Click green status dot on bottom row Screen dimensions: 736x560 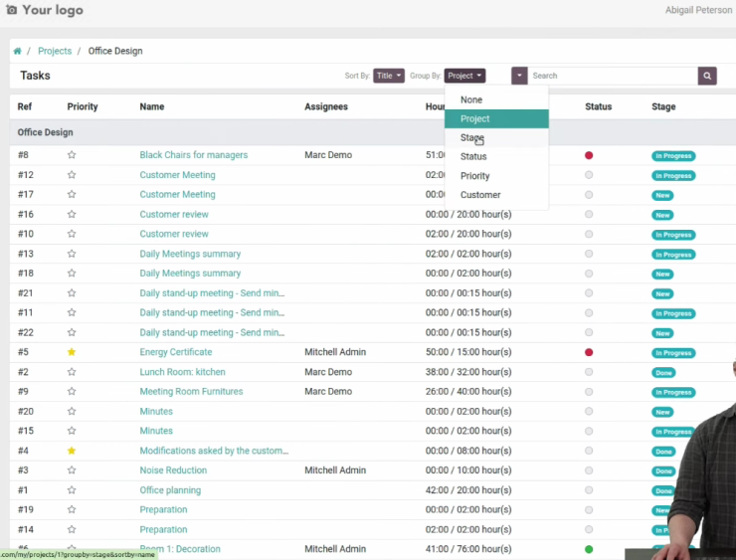589,549
